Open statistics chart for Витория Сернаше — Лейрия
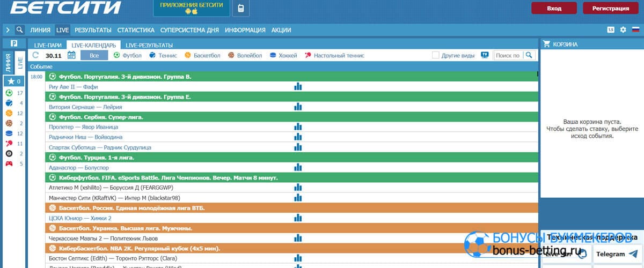Screen dimensions: 644x268 (x=298, y=107)
